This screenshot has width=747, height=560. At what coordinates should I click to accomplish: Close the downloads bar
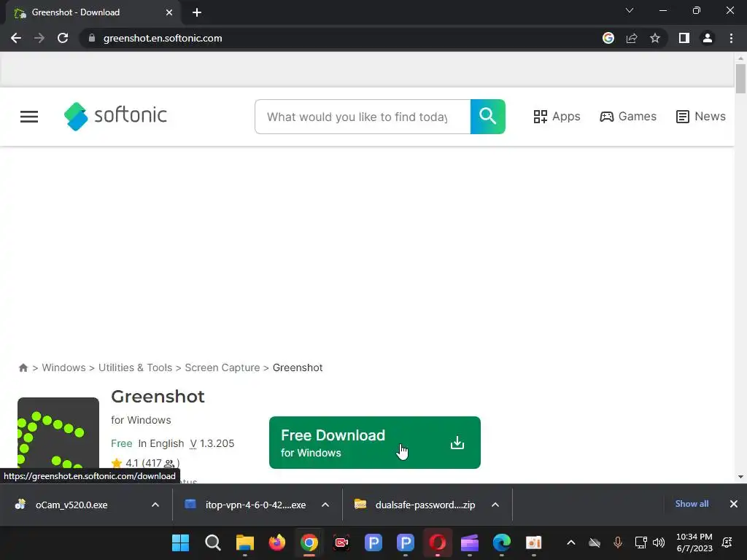click(734, 504)
